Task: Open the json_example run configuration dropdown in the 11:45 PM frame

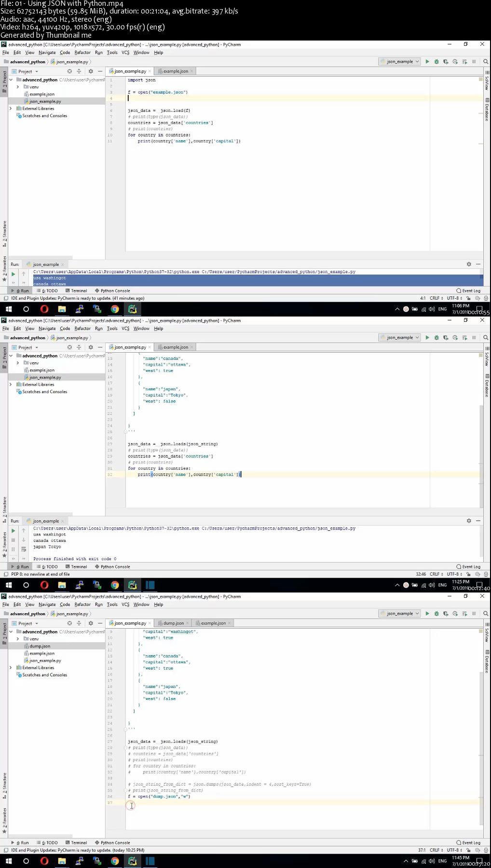Action: coord(400,614)
